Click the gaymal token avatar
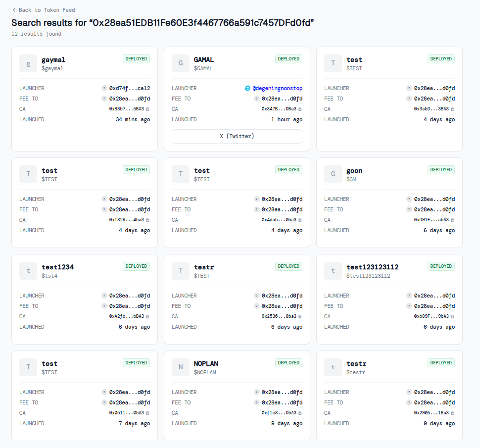 click(x=28, y=63)
